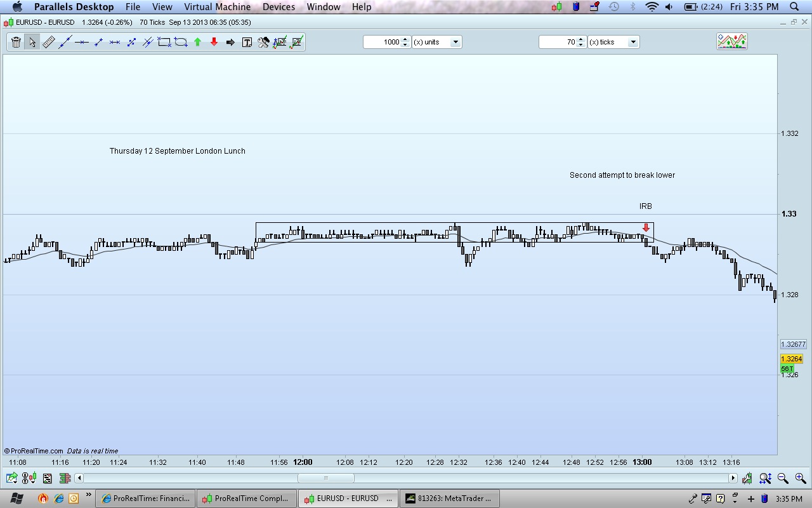812x508 pixels.
Task: Open the multi-colored price indicators button
Action: (732, 41)
